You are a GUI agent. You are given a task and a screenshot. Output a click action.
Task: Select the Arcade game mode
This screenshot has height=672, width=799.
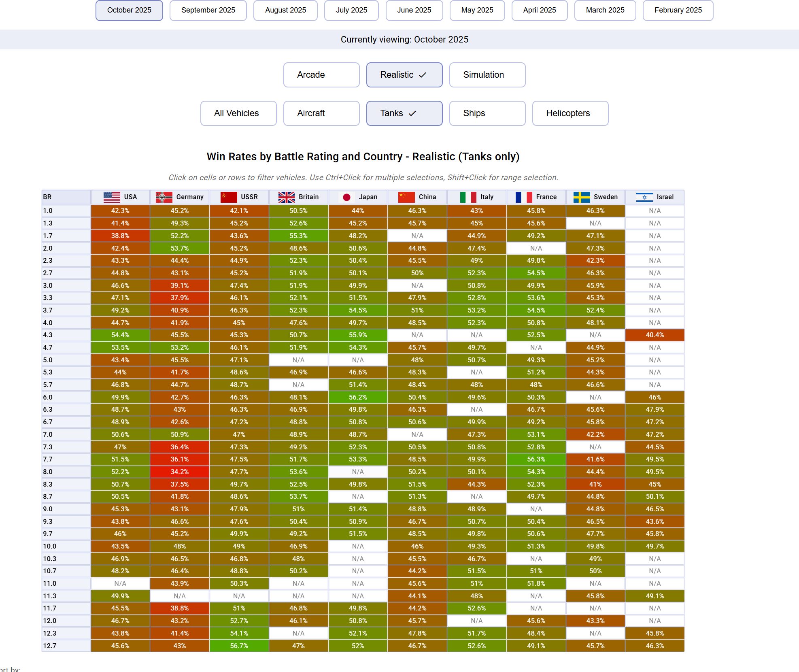coord(321,75)
